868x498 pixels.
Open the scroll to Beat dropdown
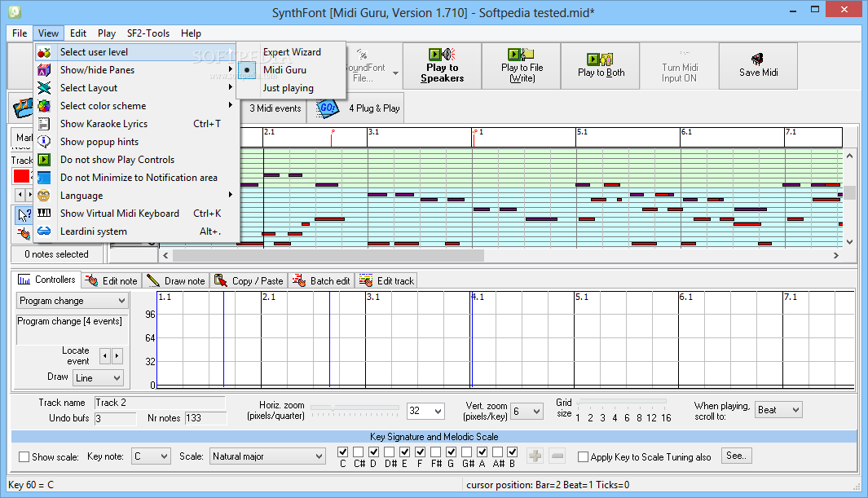tap(778, 409)
